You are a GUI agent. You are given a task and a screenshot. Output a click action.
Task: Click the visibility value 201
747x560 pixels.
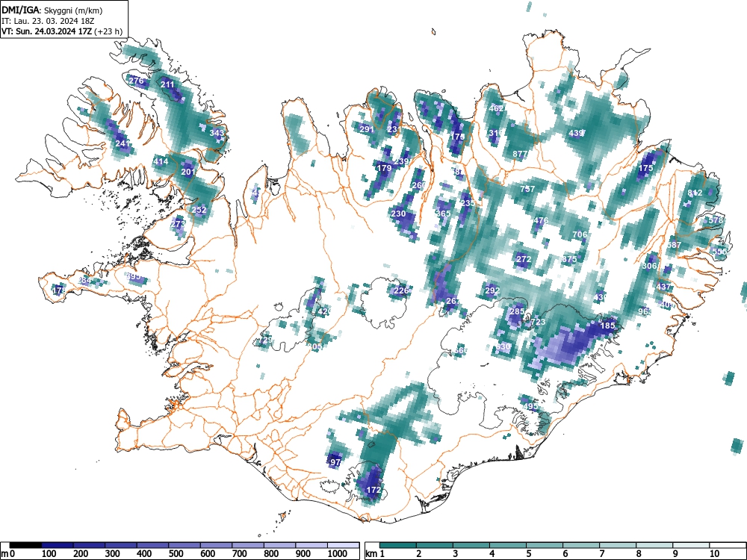189,172
